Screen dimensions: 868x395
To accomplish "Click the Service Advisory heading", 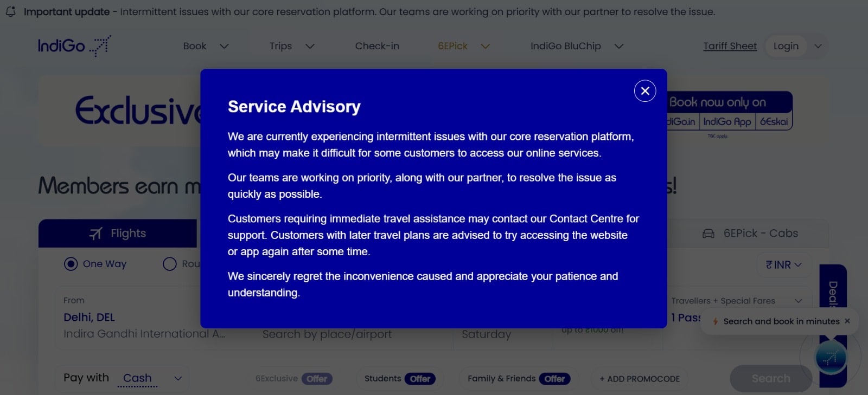I will tap(294, 107).
